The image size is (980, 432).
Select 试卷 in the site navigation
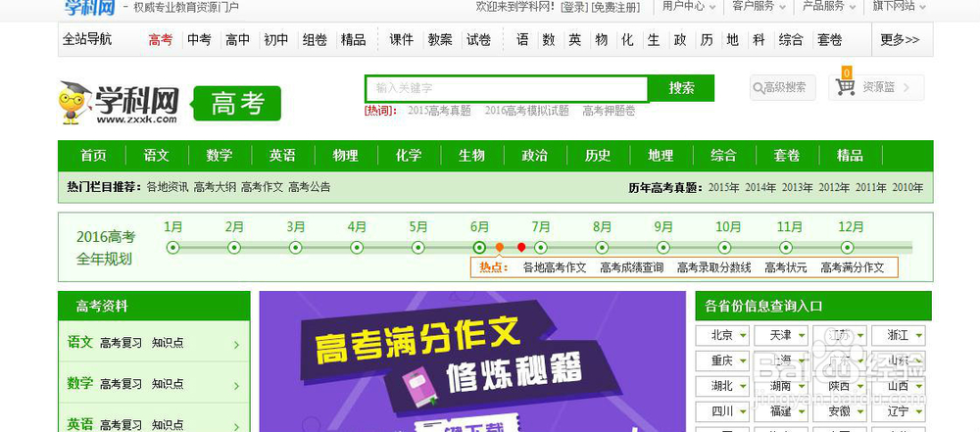click(479, 40)
